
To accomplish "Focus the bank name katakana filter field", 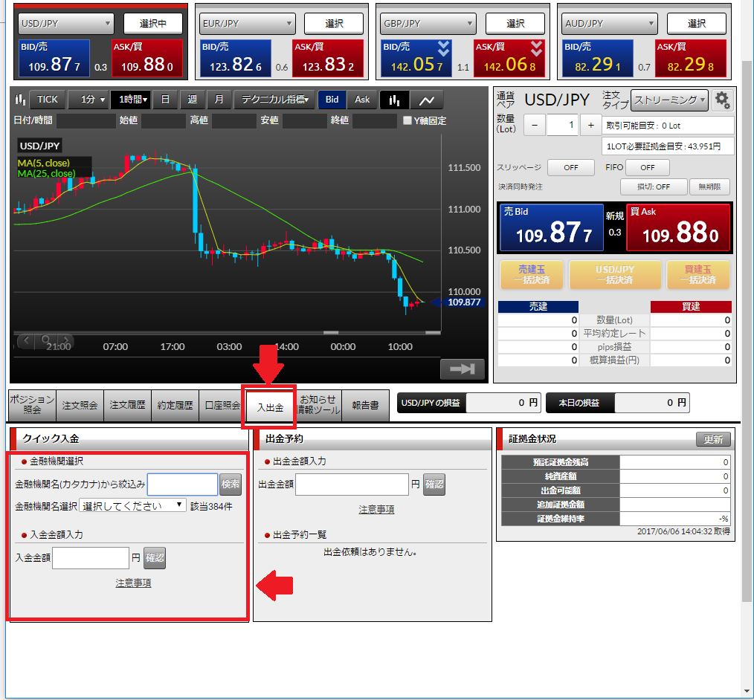I will click(x=182, y=484).
